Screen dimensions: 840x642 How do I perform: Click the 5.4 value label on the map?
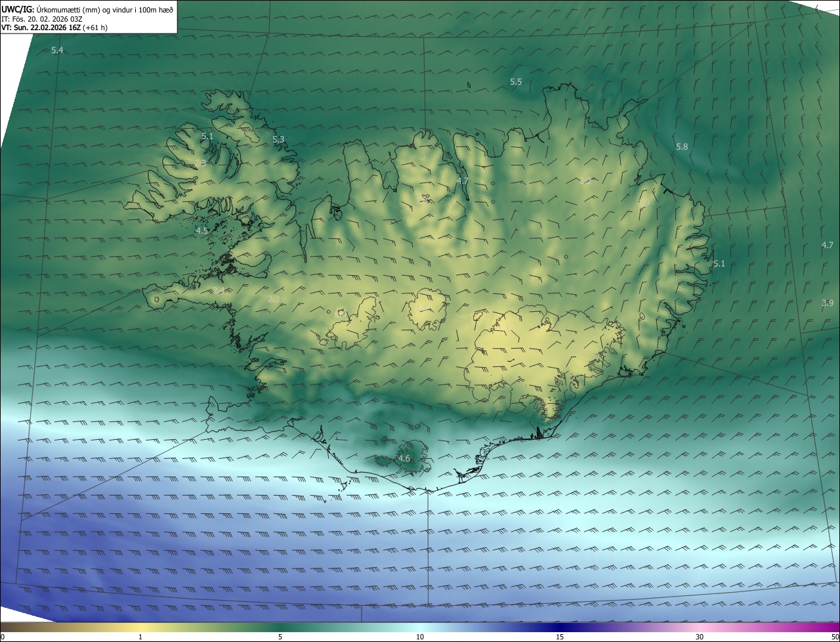(x=57, y=51)
